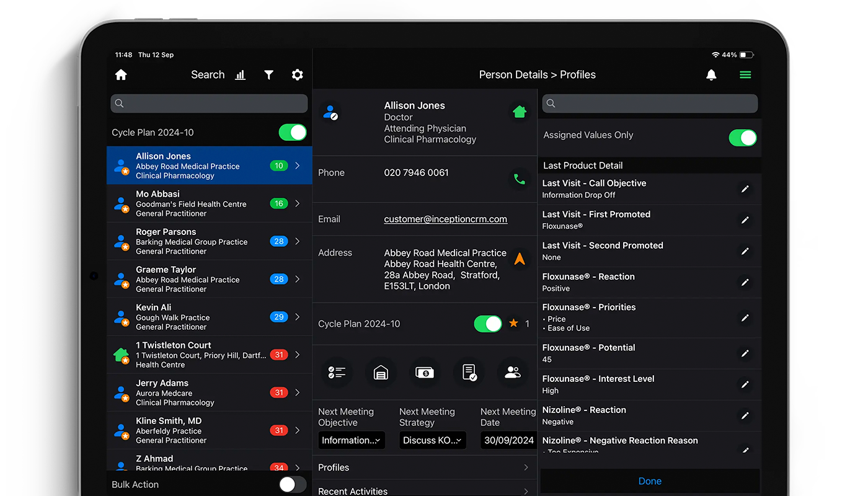This screenshot has width=868, height=496.
Task: Edit Floxunase Potential pencil icon
Action: pyautogui.click(x=745, y=353)
